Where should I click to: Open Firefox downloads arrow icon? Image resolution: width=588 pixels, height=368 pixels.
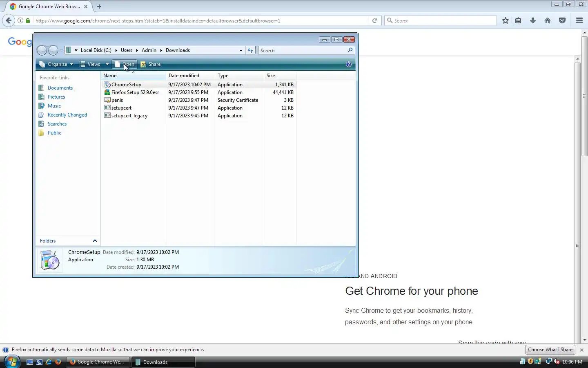(533, 20)
